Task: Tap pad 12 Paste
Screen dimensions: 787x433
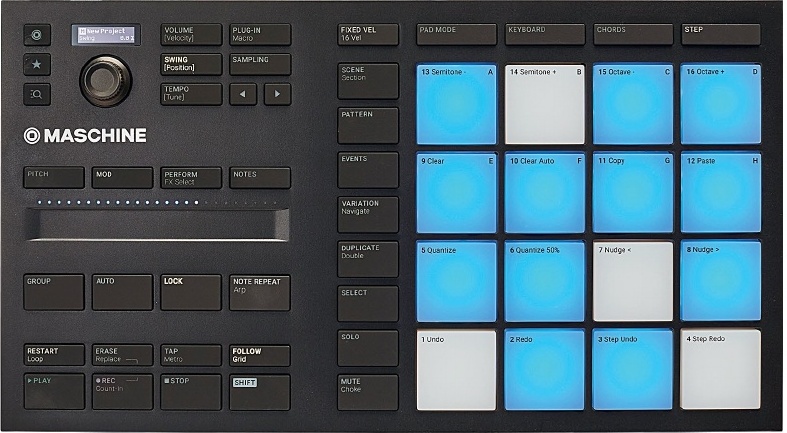Action: tap(721, 193)
